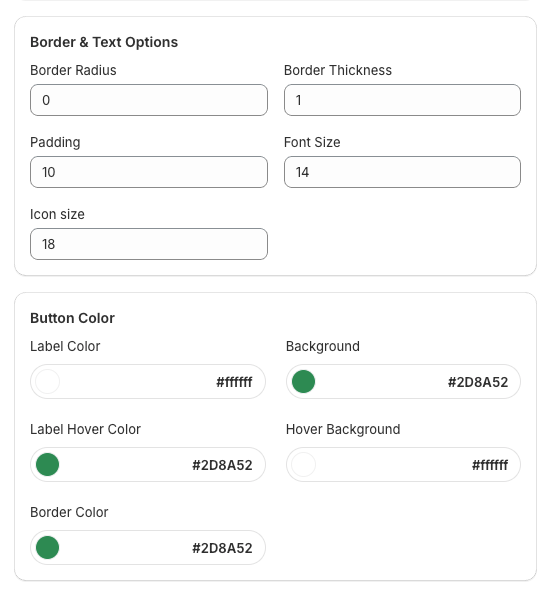
Task: Open the white Hover Background swatch
Action: [303, 464]
